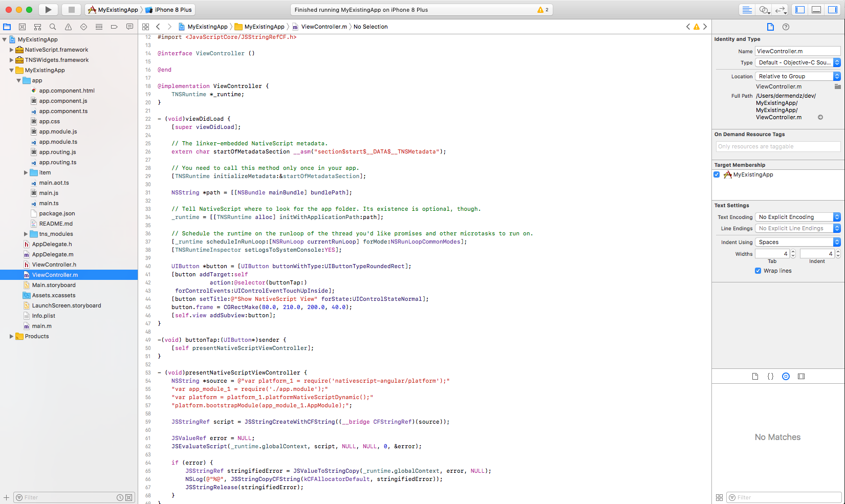This screenshot has width=845, height=504.
Task: Reveal full path in Finder arrow
Action: [x=820, y=117]
